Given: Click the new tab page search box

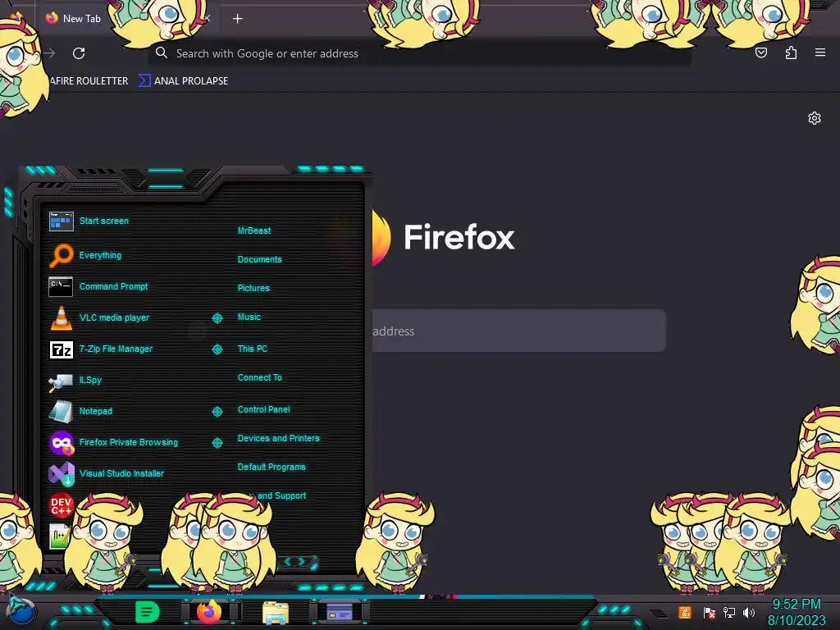Looking at the screenshot, I should (518, 331).
